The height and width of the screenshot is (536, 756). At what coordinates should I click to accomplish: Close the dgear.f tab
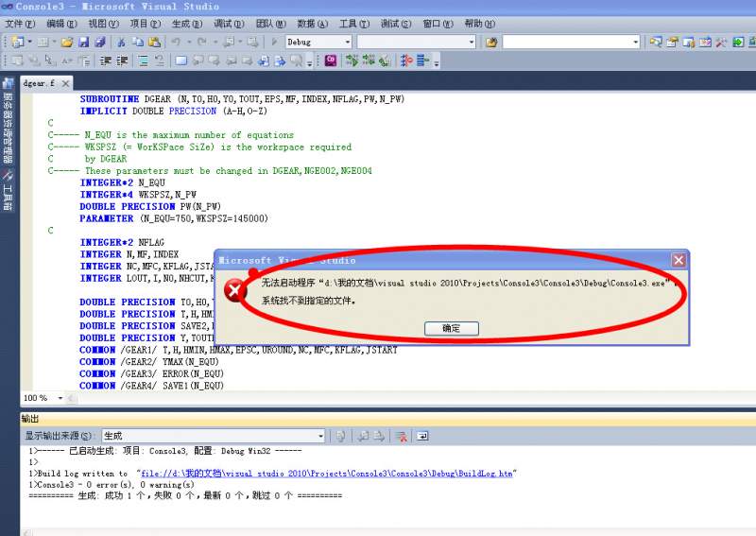pyautogui.click(x=65, y=83)
